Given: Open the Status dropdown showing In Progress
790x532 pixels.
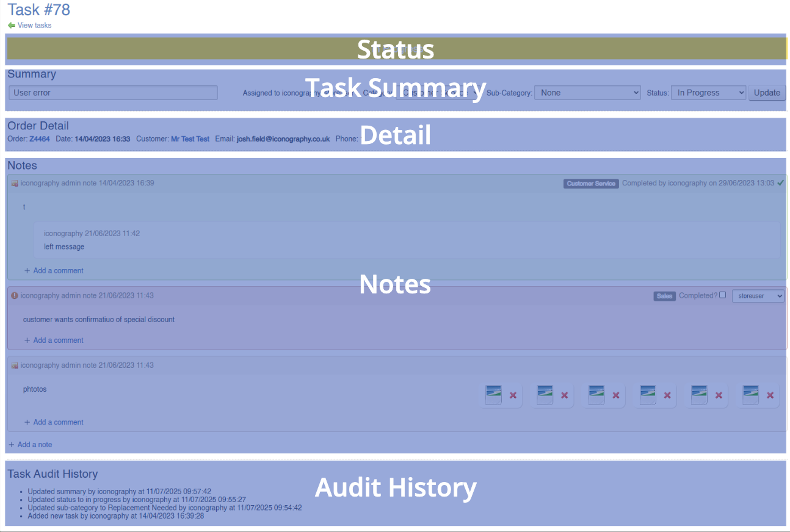Looking at the screenshot, I should tap(708, 93).
